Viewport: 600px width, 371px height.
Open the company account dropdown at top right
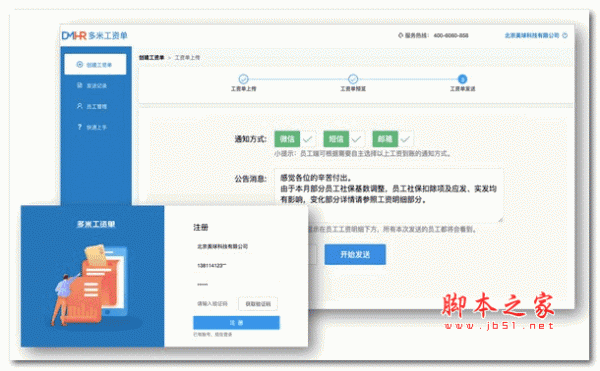(536, 36)
